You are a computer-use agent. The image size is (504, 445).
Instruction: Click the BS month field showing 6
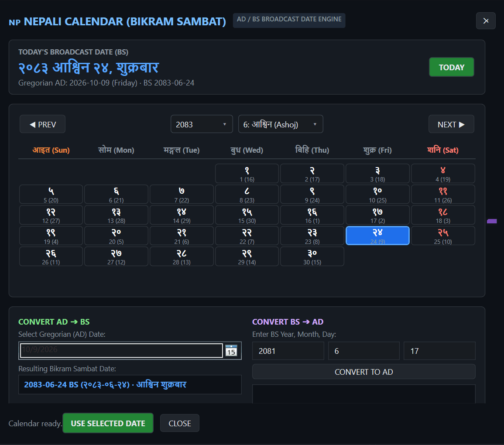click(x=364, y=351)
